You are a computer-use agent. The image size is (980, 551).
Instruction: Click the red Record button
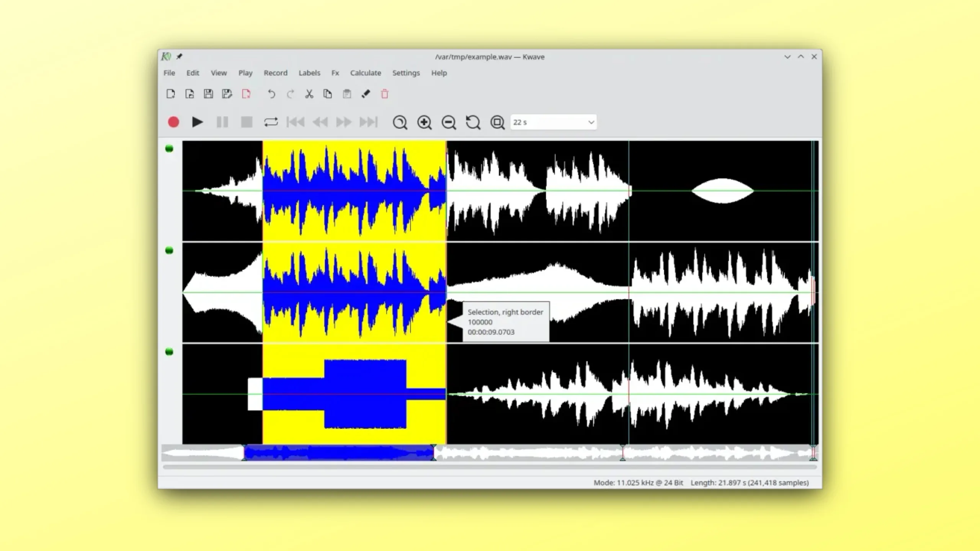pos(173,122)
